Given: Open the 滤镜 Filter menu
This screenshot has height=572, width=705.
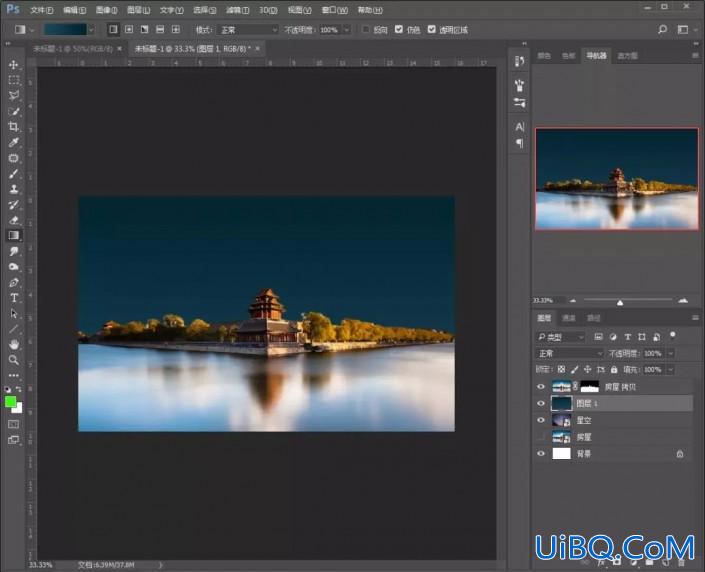Looking at the screenshot, I should [237, 9].
